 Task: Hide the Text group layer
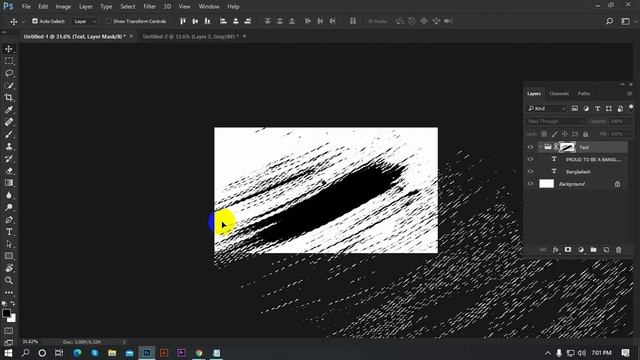pyautogui.click(x=530, y=147)
